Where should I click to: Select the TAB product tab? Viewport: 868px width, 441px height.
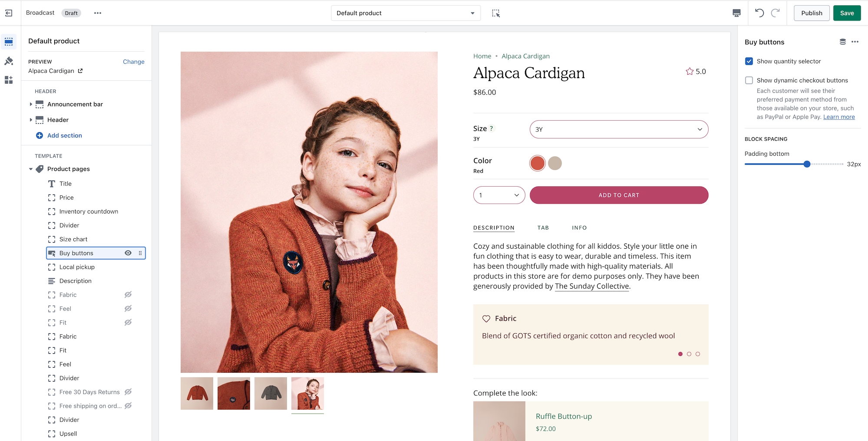(543, 227)
